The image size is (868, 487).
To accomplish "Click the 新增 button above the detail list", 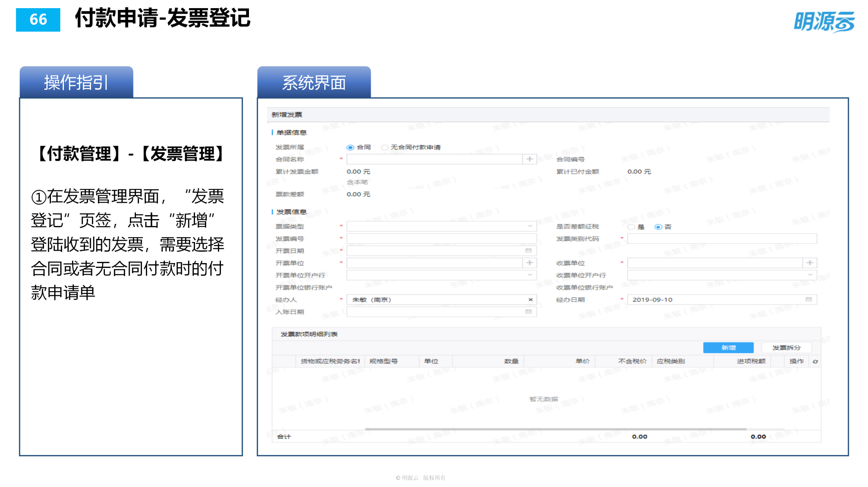I will coord(728,347).
